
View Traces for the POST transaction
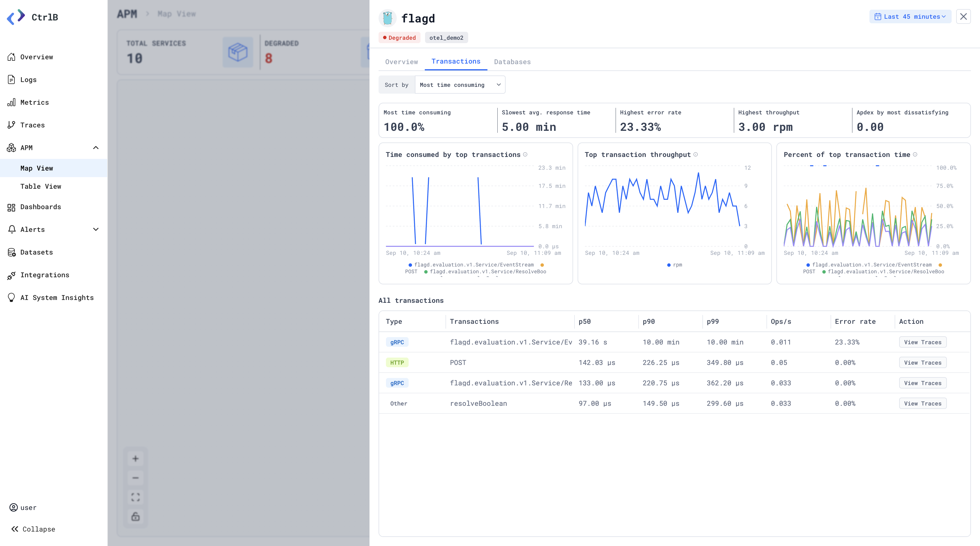pos(922,363)
